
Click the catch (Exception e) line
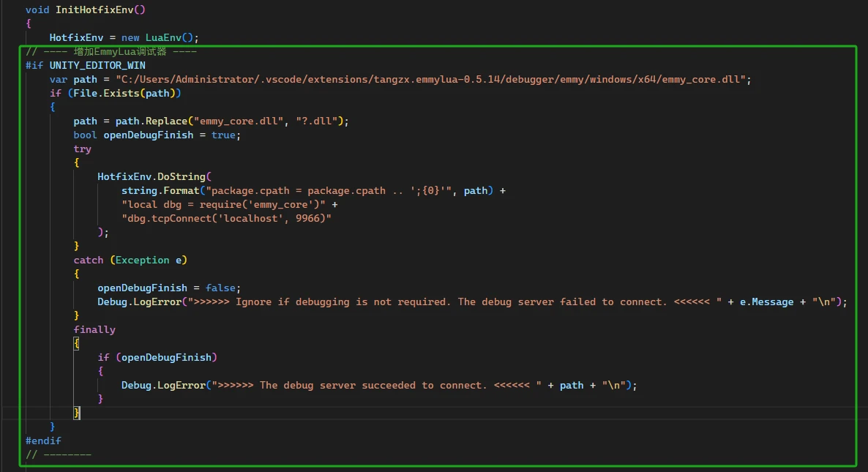click(x=131, y=260)
